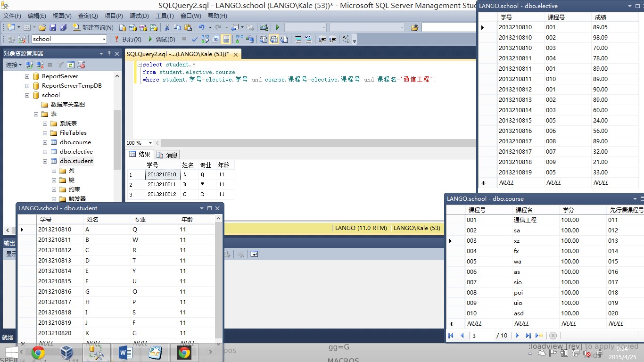Click the 姓名 column header in dbo.student window
Viewport: 644px width, 362px height.
point(107,220)
